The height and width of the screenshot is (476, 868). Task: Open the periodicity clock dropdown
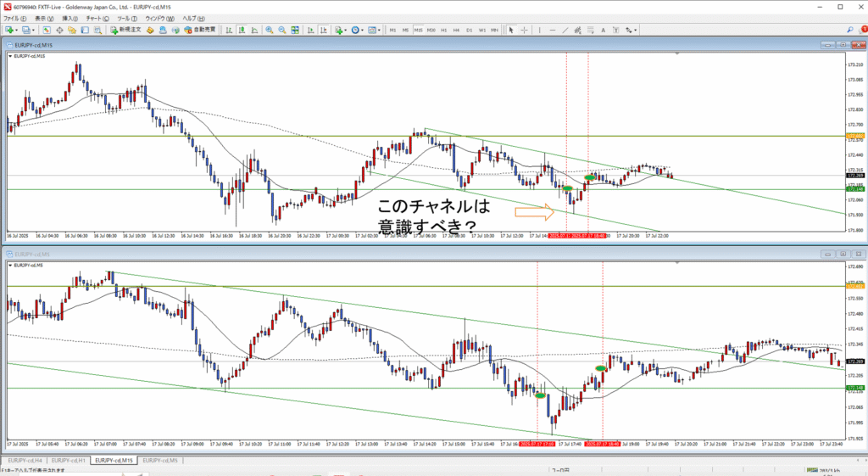pos(357,30)
